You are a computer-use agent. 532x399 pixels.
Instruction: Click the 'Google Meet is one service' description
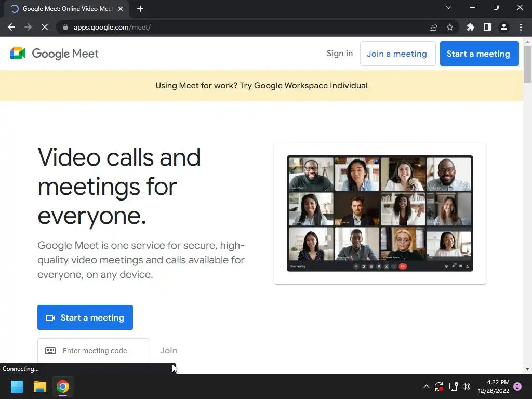(141, 260)
